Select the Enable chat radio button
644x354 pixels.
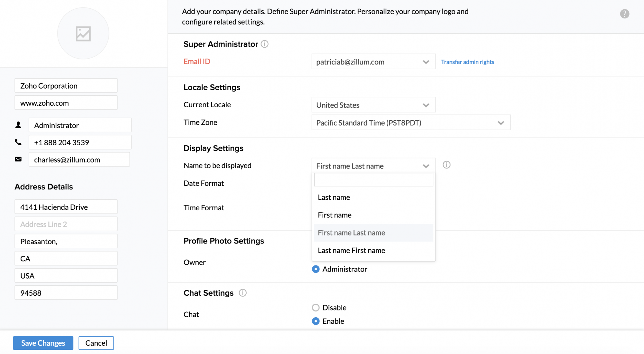[316, 321]
